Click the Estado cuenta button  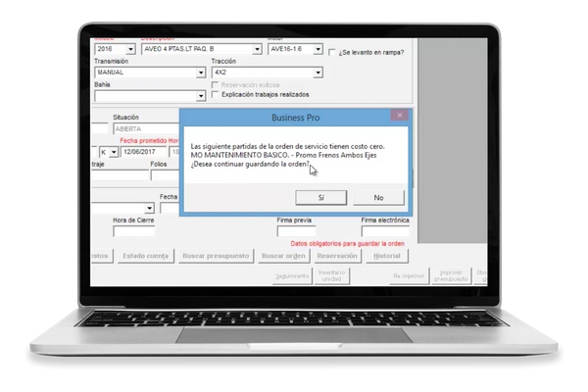tap(145, 256)
